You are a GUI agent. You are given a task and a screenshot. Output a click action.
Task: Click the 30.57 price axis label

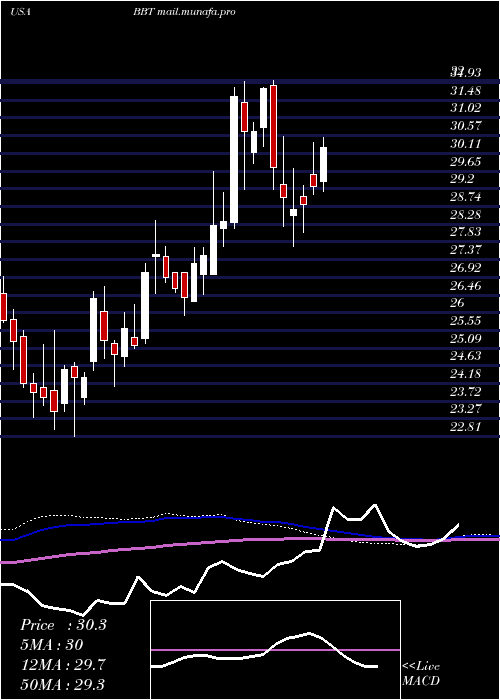pos(465,126)
